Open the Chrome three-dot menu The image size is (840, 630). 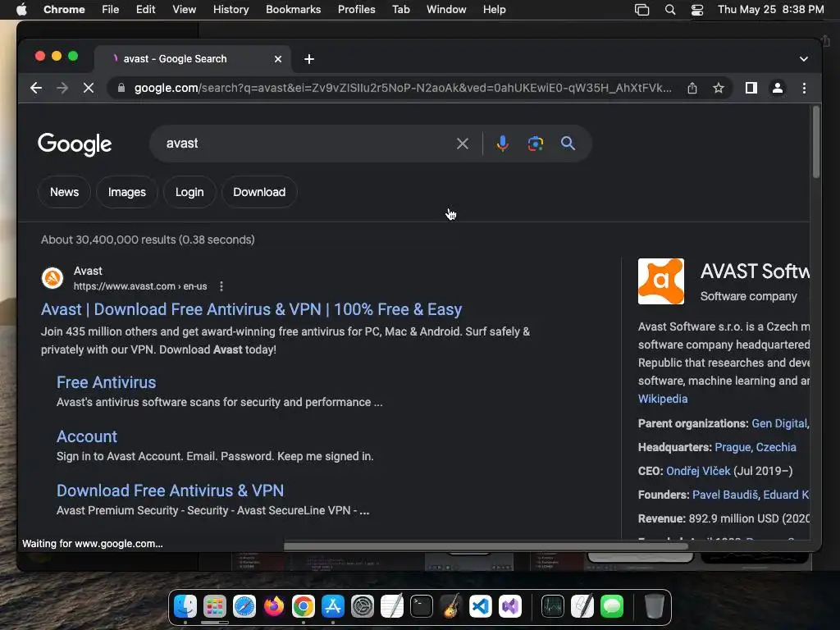[x=804, y=88]
